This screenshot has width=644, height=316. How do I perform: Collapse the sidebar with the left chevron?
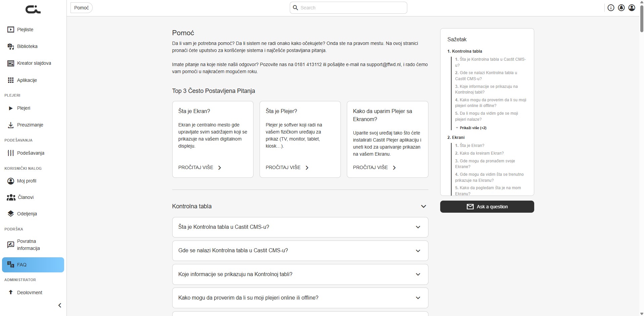click(x=60, y=305)
